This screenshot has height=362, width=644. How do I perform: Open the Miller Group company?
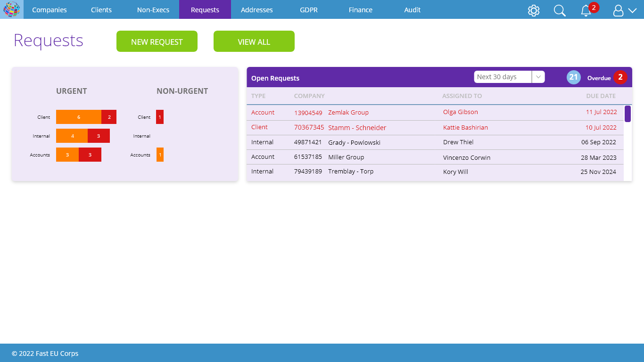point(346,157)
